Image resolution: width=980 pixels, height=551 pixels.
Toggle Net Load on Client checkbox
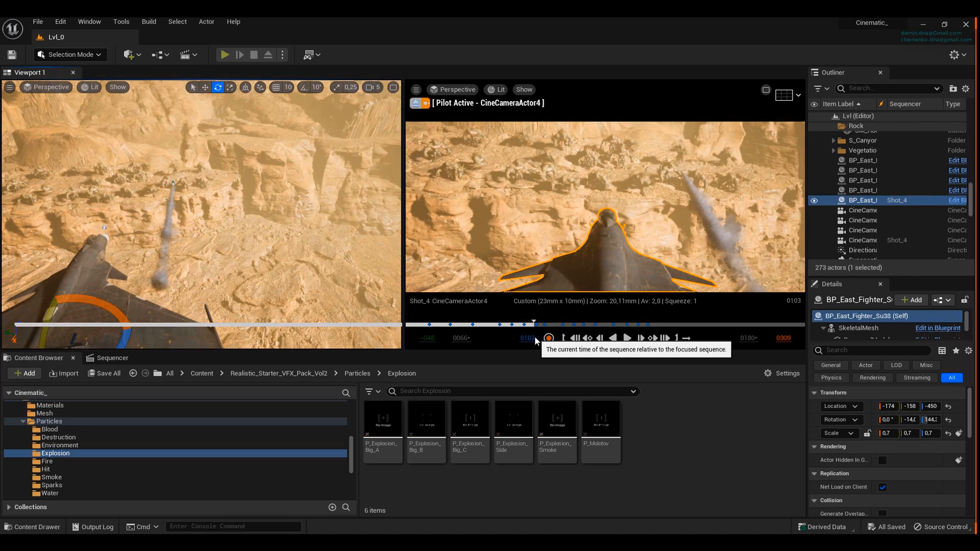882,487
